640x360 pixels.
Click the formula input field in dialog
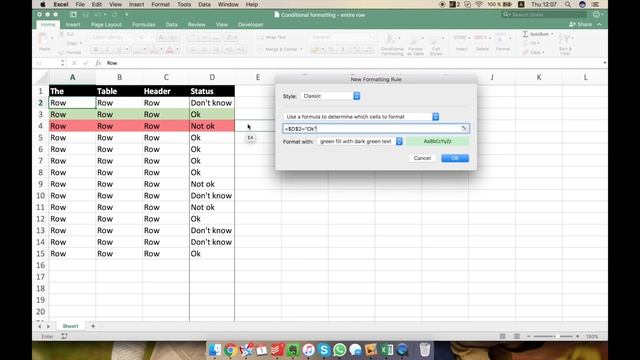(x=376, y=129)
